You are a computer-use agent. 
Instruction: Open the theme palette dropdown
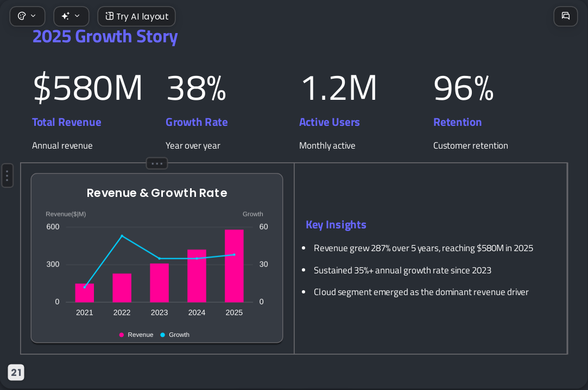27,16
